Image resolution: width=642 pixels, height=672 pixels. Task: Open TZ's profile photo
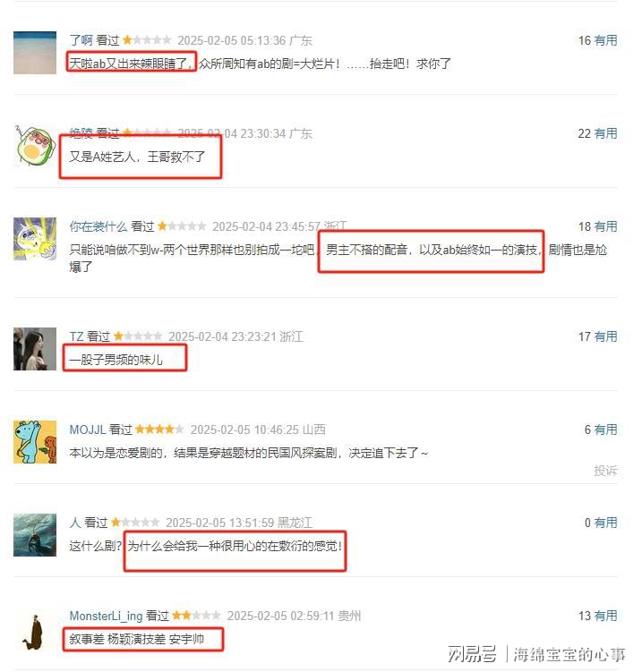pyautogui.click(x=35, y=349)
